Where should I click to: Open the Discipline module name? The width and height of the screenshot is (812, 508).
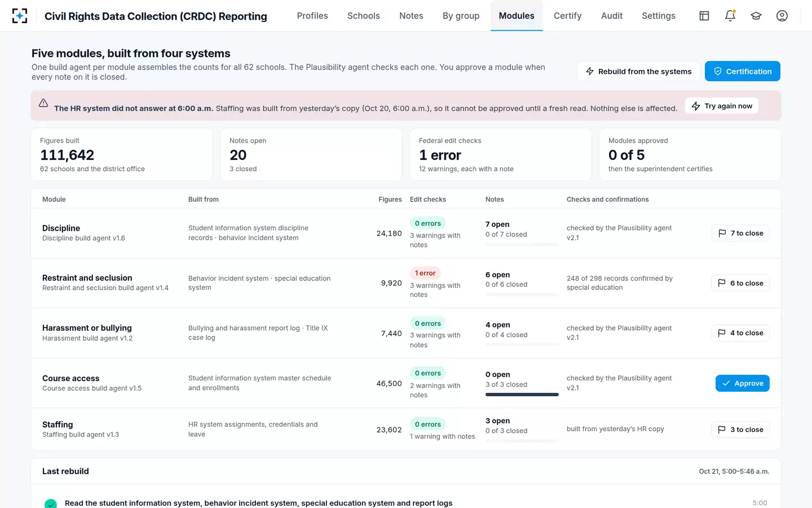coord(61,228)
